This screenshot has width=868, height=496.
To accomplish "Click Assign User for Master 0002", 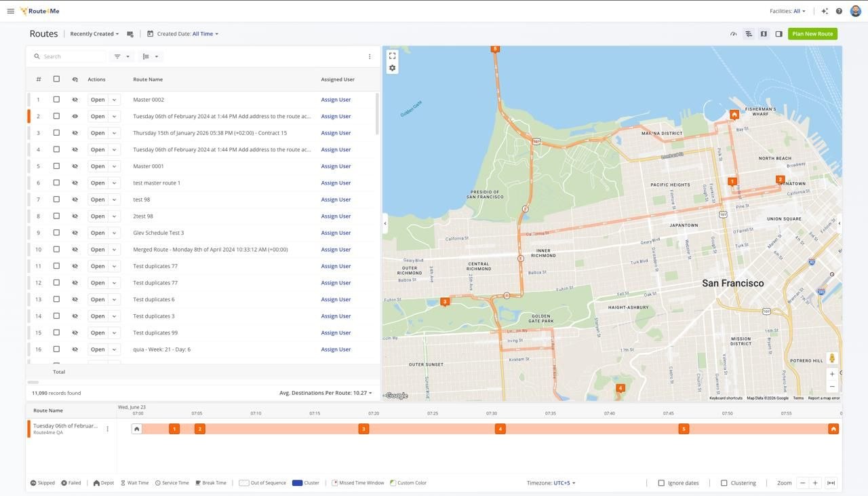I will pyautogui.click(x=336, y=100).
